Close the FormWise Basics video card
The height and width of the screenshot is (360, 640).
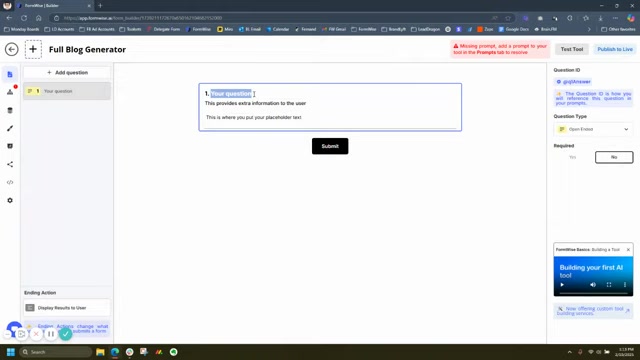point(628,249)
